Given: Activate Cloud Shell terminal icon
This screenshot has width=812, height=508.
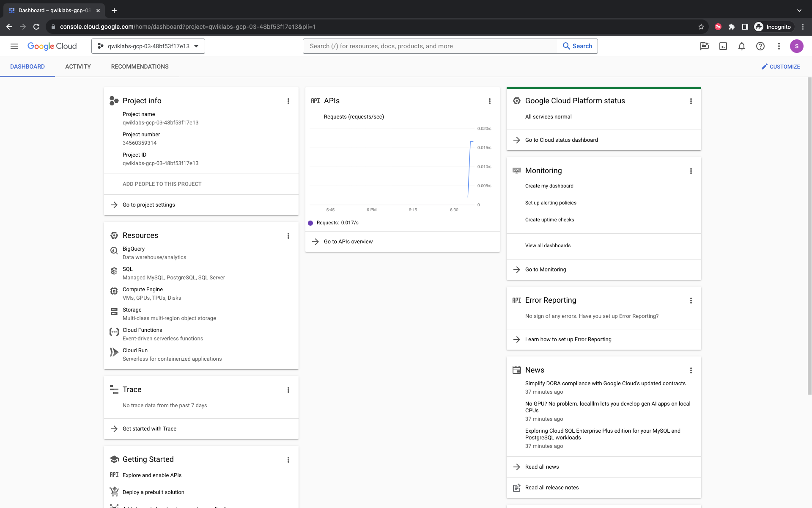Looking at the screenshot, I should pyautogui.click(x=723, y=46).
